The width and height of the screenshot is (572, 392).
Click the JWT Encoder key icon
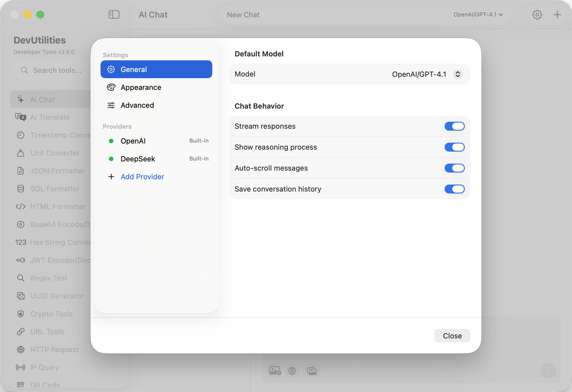tap(21, 260)
